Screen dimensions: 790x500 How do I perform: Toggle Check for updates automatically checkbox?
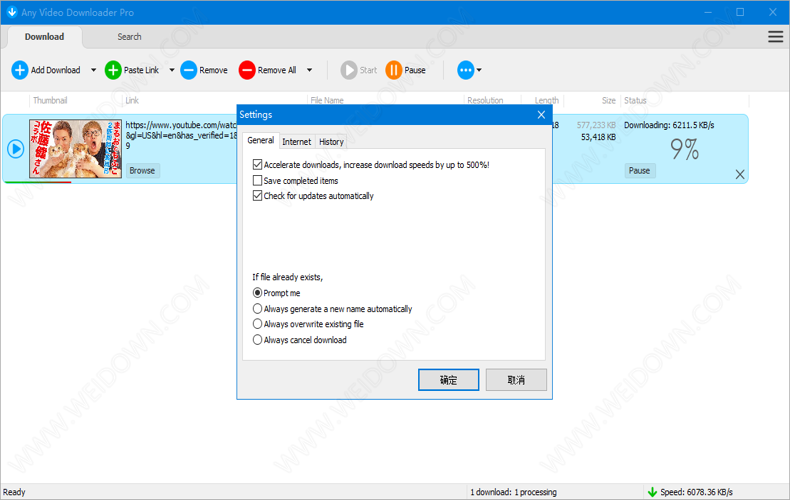[257, 196]
